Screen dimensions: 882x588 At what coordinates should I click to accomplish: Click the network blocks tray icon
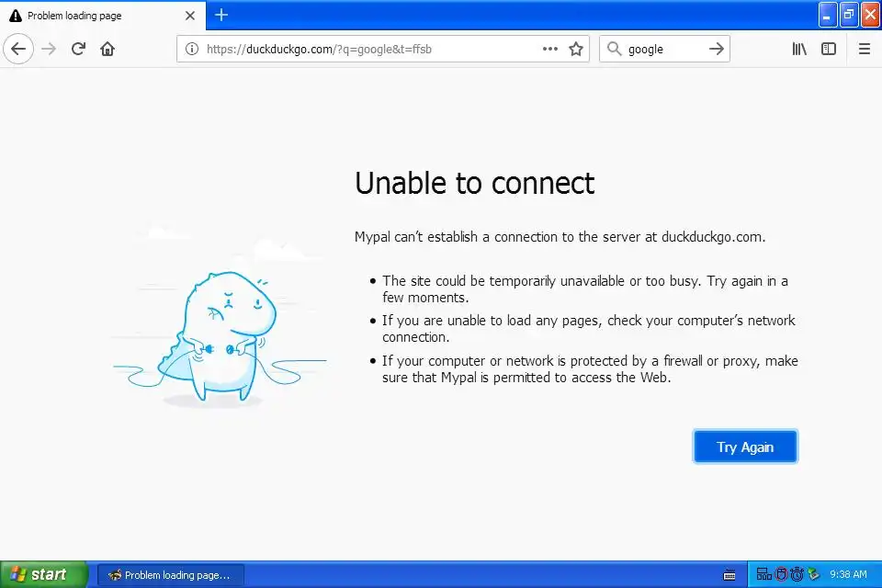pyautogui.click(x=763, y=574)
